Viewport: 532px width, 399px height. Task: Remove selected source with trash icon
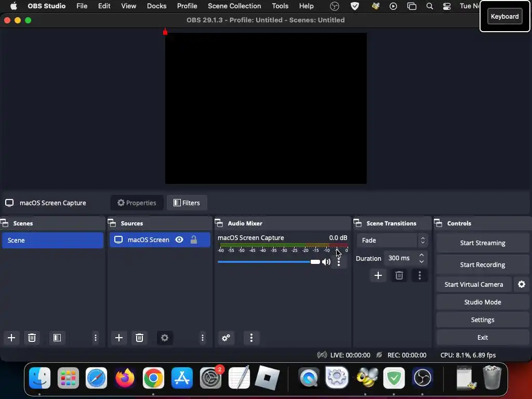coord(139,338)
